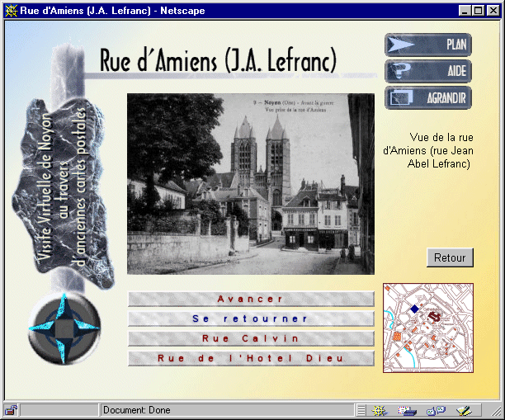Click the component bar grip handle
505x420 pixels.
click(x=361, y=409)
